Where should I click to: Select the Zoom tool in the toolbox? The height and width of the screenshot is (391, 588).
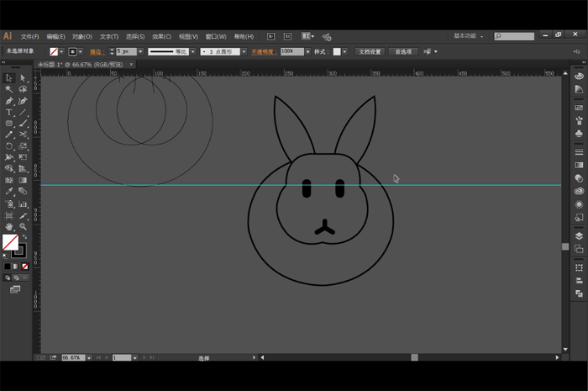23,226
